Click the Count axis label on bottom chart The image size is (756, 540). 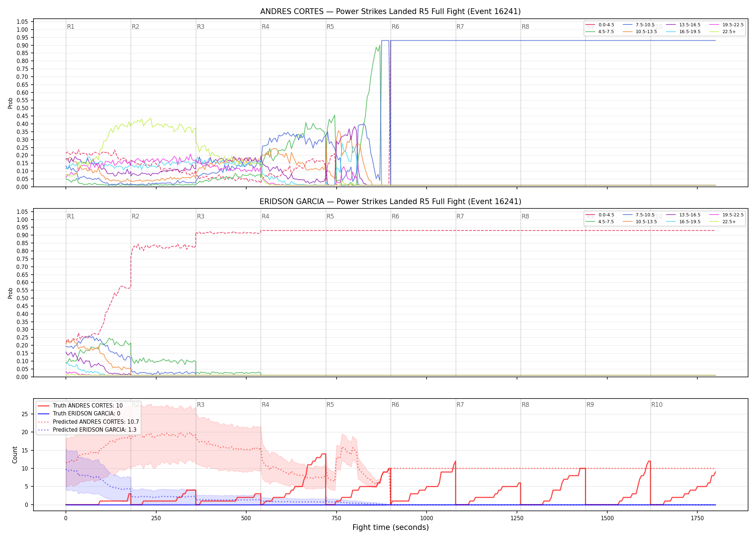[x=15, y=455]
